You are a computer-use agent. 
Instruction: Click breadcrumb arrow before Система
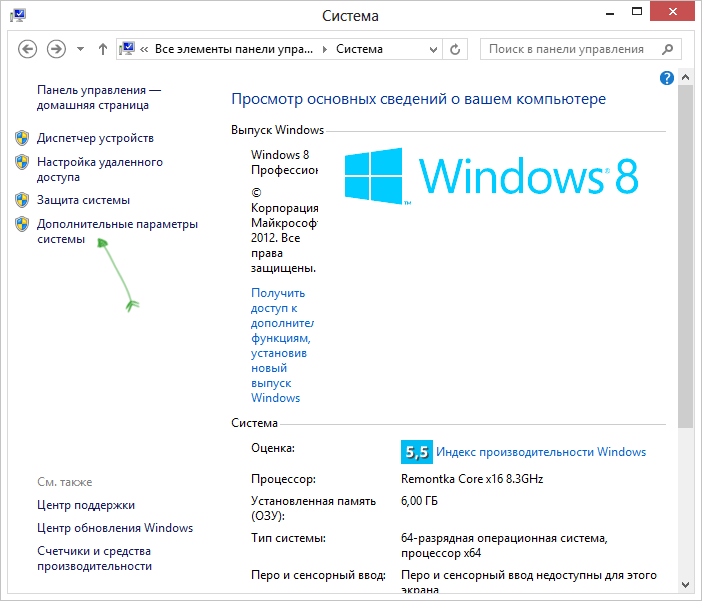click(325, 49)
